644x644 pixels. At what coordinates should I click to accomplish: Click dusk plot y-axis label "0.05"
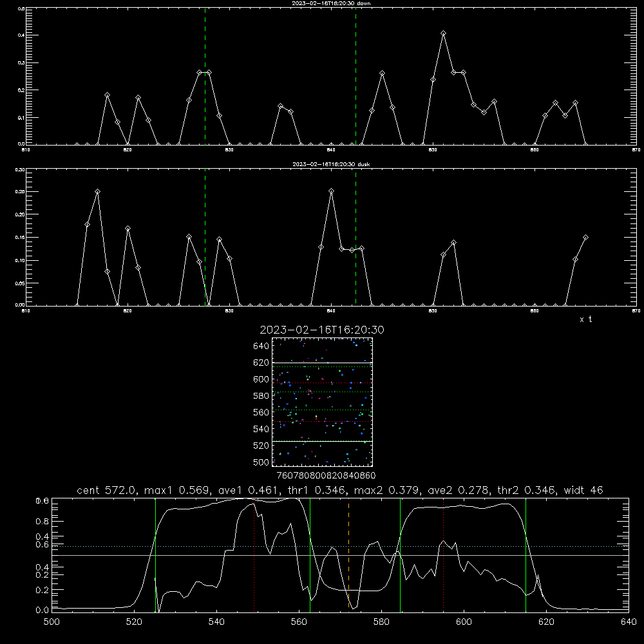[x=20, y=283]
